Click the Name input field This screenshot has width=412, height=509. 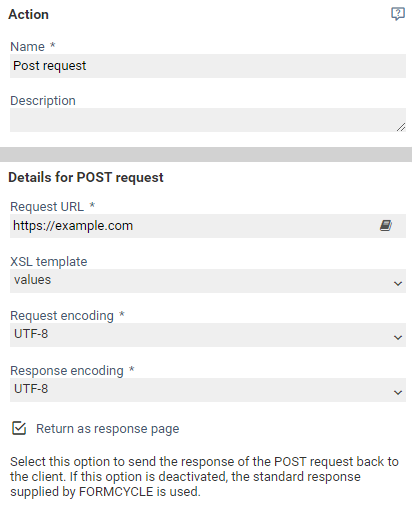click(x=208, y=66)
